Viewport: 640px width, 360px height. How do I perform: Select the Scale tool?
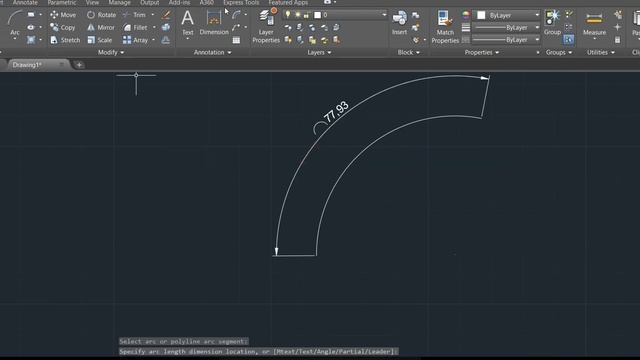coord(100,40)
